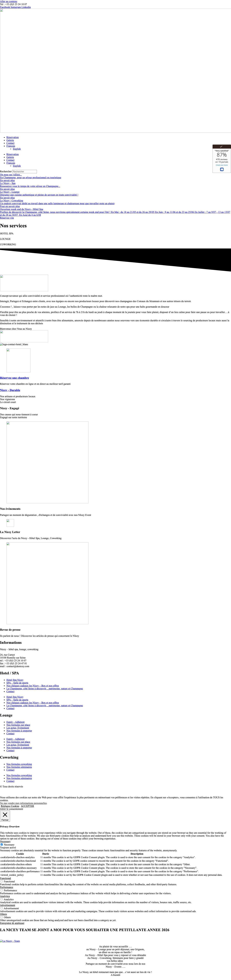Click the checkmark header of review widget
Screen dimensions: 231x980
(222, 146)
